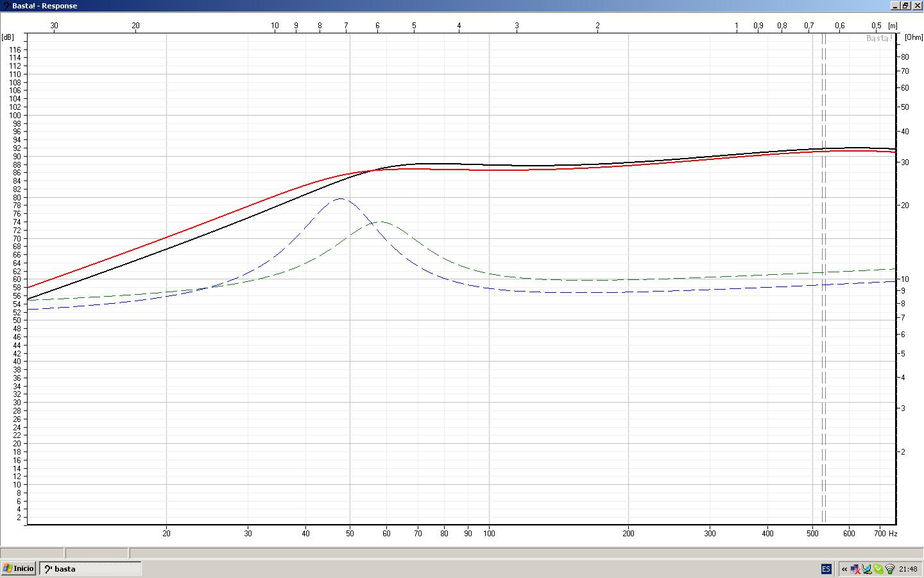Screen dimensions: 924x578
Task: Click the [Ohm] axis label
Action: coord(913,37)
